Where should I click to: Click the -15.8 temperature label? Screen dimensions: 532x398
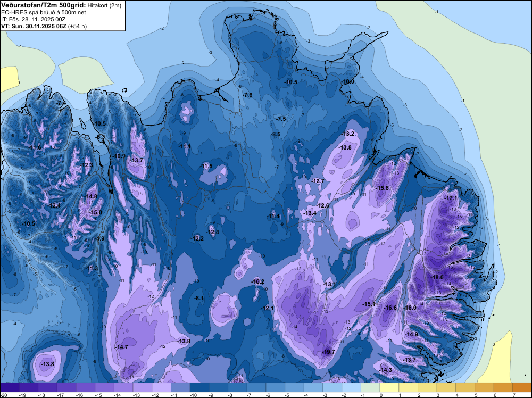pyautogui.click(x=383, y=188)
